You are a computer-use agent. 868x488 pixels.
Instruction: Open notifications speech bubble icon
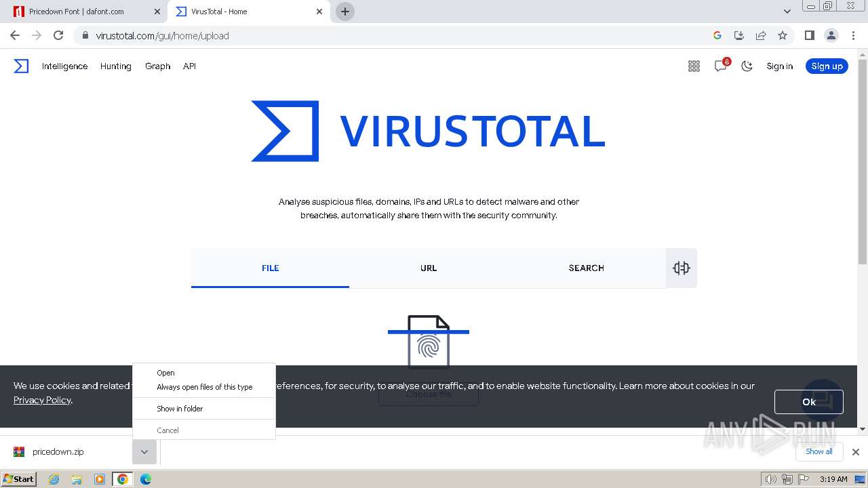(721, 66)
